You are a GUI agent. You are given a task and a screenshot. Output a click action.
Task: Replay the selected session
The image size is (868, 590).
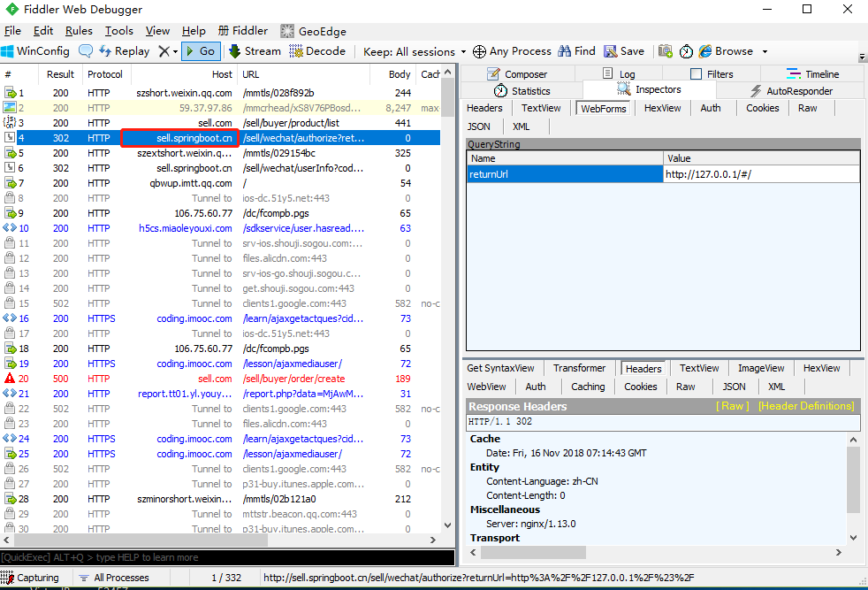pyautogui.click(x=125, y=51)
